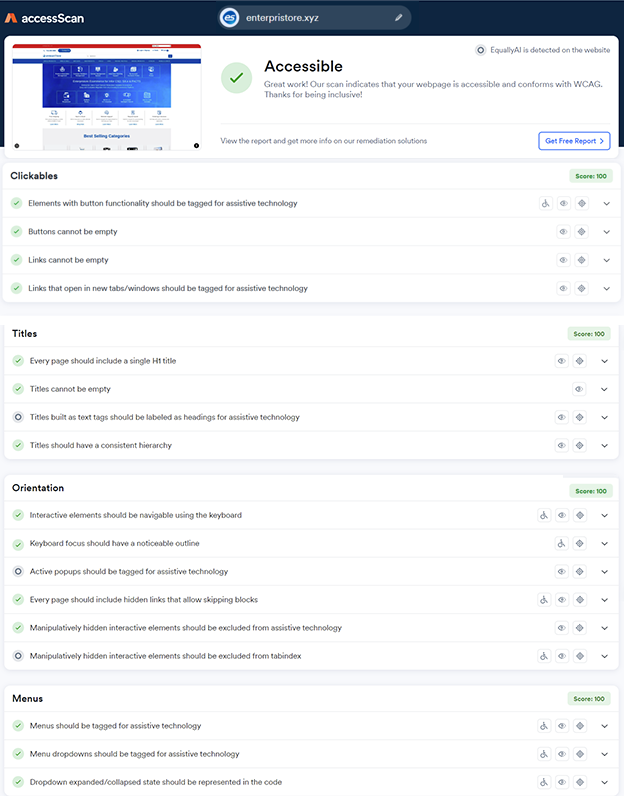The image size is (624, 796).
Task: Expand hidden links skipping blocks row
Action: [x=604, y=600]
